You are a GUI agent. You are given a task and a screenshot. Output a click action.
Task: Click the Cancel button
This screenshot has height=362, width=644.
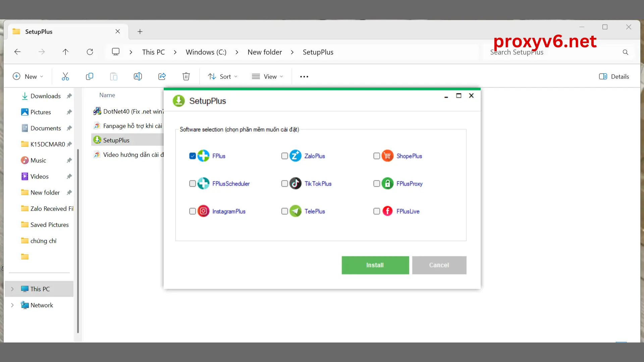coord(439,265)
